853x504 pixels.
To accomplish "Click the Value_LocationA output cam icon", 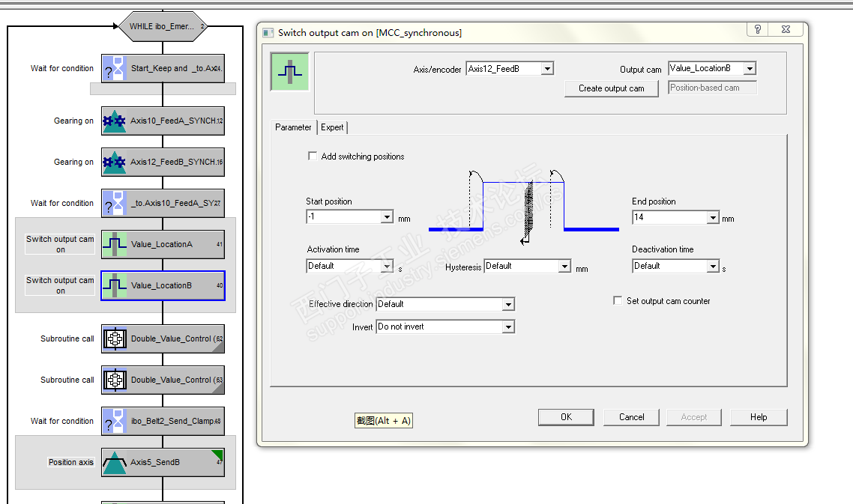I will coord(114,245).
